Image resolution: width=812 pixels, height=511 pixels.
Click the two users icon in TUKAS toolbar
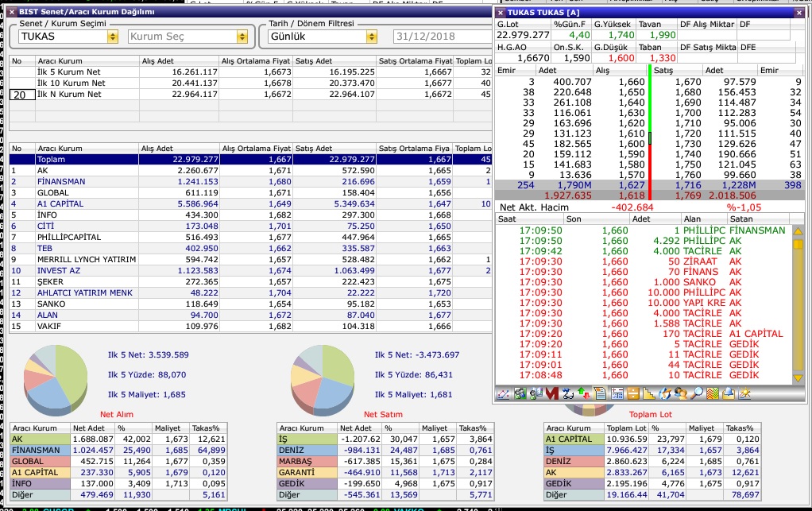point(681,393)
